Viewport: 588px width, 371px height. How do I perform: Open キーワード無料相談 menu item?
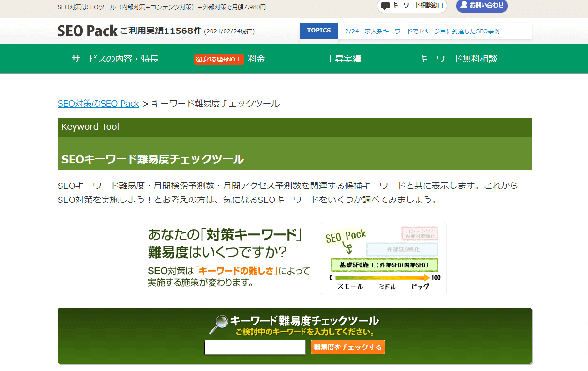tap(458, 59)
